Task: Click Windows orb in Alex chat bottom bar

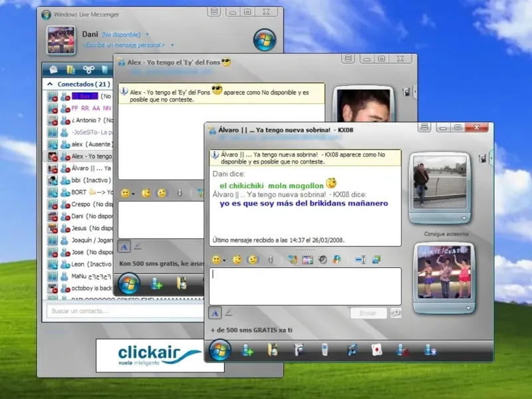Action: point(129,284)
